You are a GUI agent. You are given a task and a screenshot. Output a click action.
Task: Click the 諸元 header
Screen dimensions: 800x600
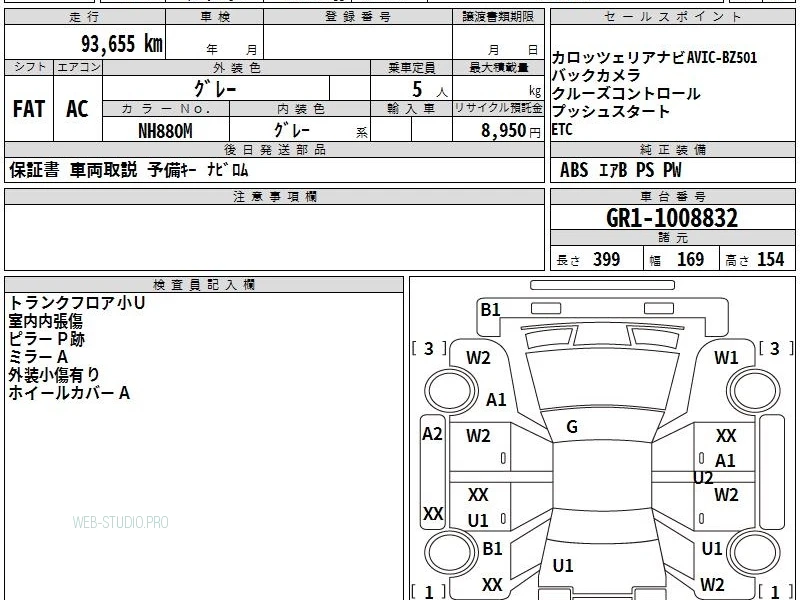(672, 238)
